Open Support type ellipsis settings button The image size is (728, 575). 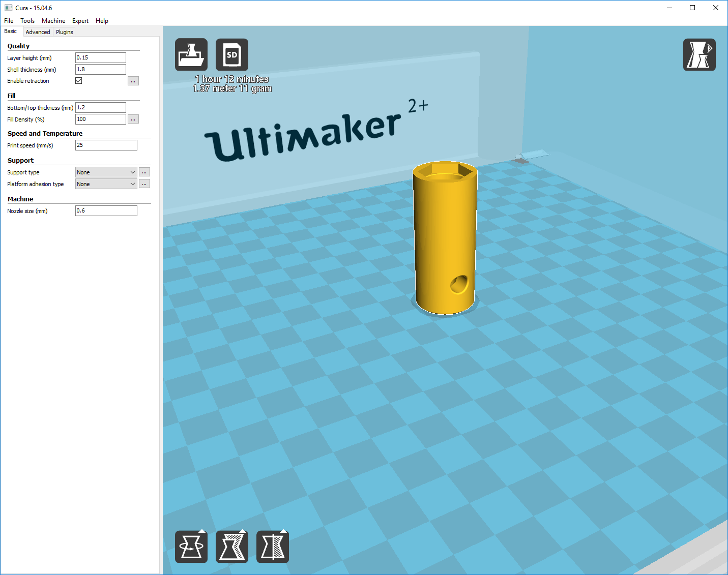[x=144, y=172]
